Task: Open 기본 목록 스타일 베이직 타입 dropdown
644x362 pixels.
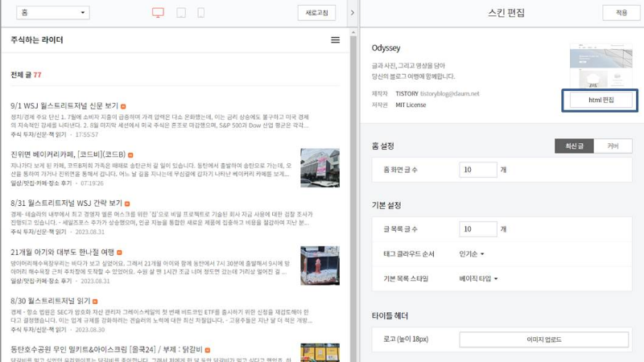Action: pyautogui.click(x=478, y=278)
